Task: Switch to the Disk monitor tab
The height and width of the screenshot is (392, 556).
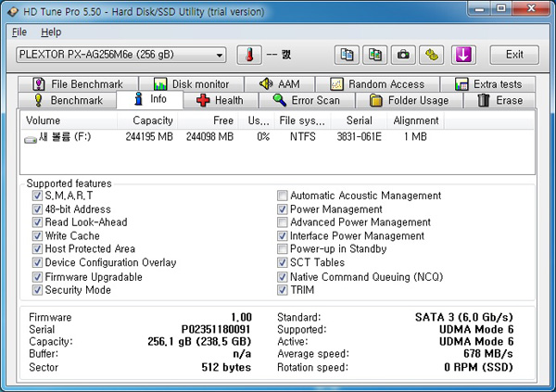Action: click(191, 84)
